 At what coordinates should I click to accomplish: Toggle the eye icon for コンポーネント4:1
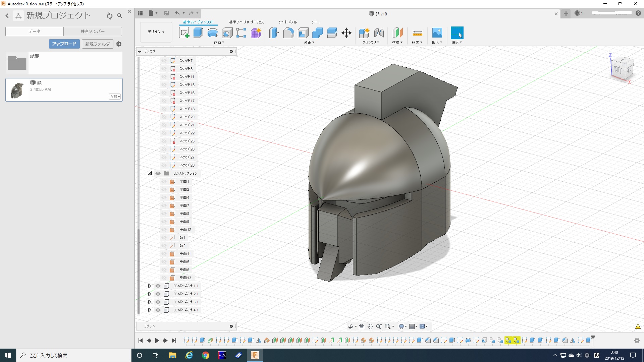coord(158,310)
